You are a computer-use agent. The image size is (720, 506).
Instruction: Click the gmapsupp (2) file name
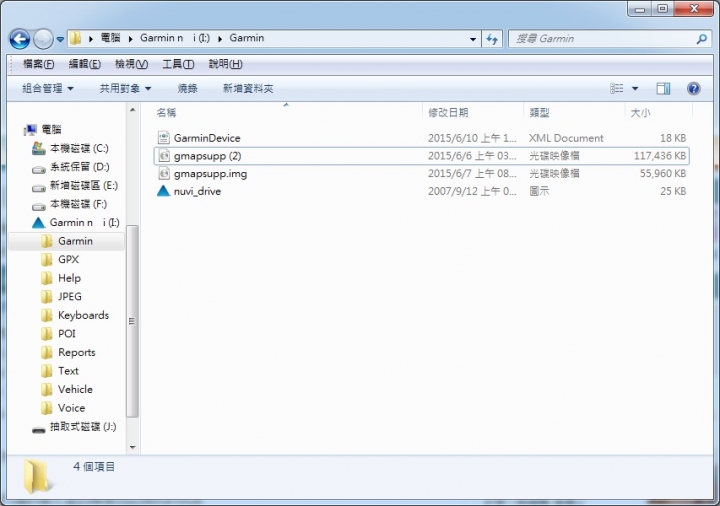(208, 156)
